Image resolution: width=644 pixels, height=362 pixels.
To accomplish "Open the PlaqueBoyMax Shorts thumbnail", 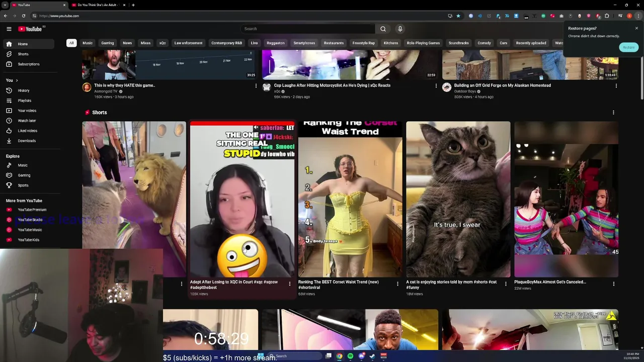I will 566,199.
